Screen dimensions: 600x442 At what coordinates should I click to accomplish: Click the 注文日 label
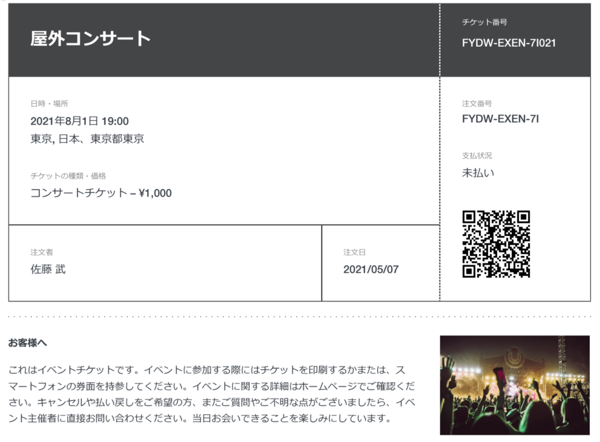[354, 252]
